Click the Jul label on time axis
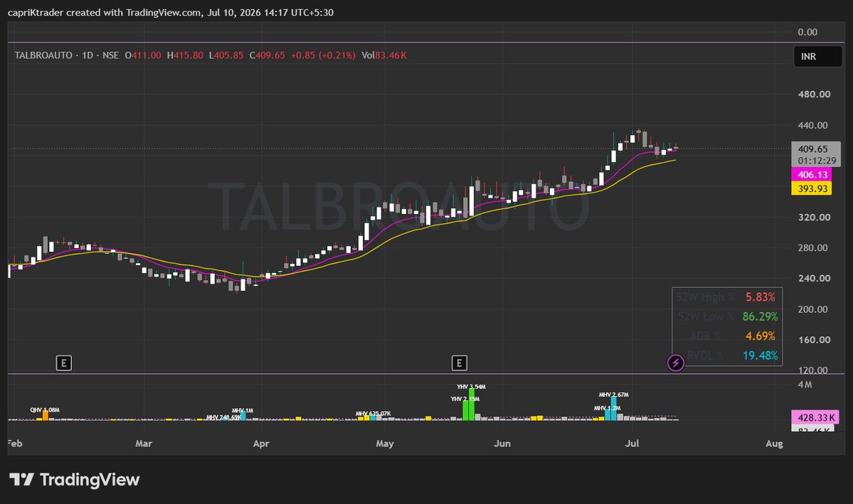 coord(632,444)
